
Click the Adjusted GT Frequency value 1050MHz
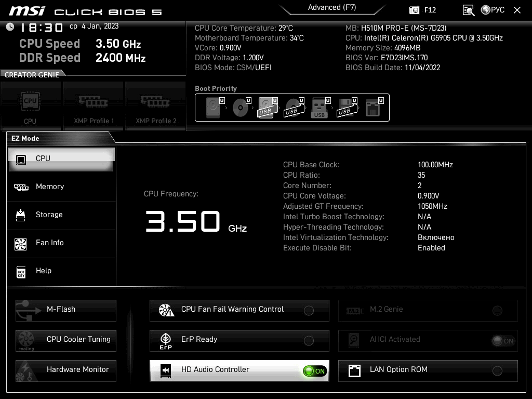[432, 206]
